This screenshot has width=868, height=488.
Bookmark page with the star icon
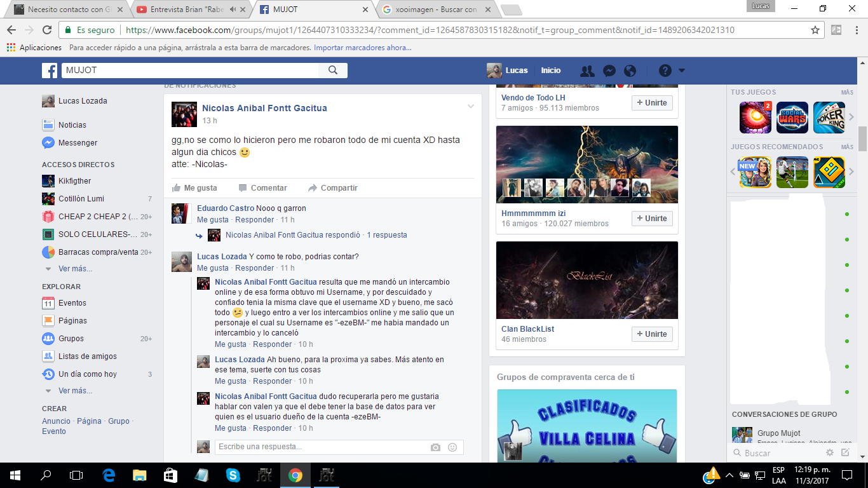click(x=815, y=30)
